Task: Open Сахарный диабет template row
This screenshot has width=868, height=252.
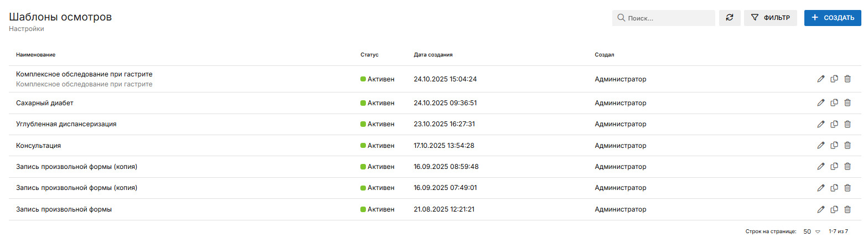Action: [45, 103]
